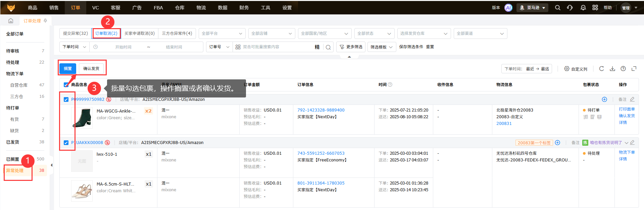Image resolution: width=644 pixels, height=210 pixels.
Task: Open the apps grid icon
Action: [x=595, y=8]
